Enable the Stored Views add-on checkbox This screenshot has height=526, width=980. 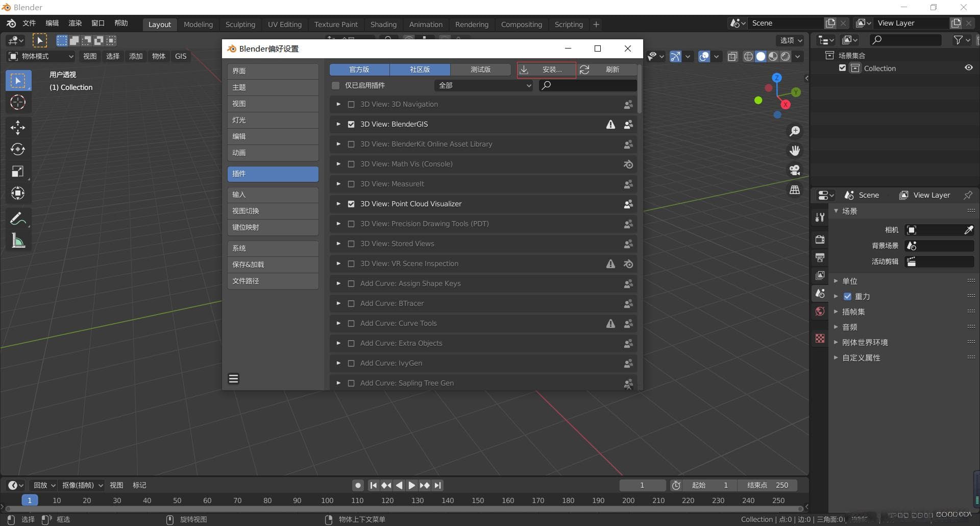coord(351,244)
